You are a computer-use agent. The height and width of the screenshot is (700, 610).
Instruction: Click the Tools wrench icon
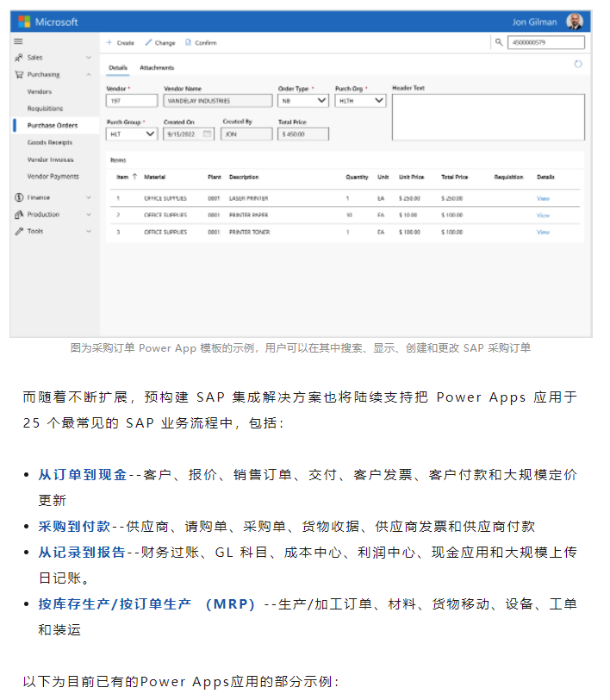coord(19,231)
